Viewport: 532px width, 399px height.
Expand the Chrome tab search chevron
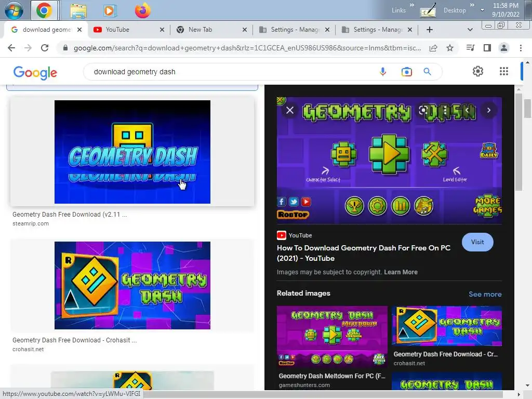[470, 30]
